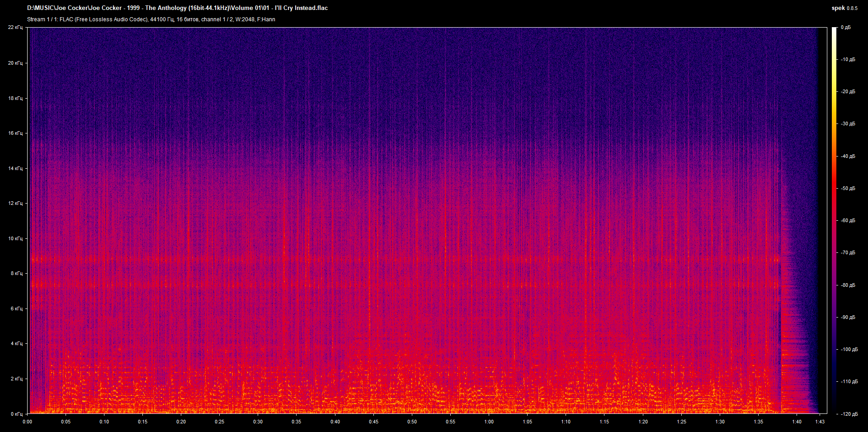Click the bright band near 9 kHz
This screenshot has width=868, height=432.
click(x=405, y=260)
